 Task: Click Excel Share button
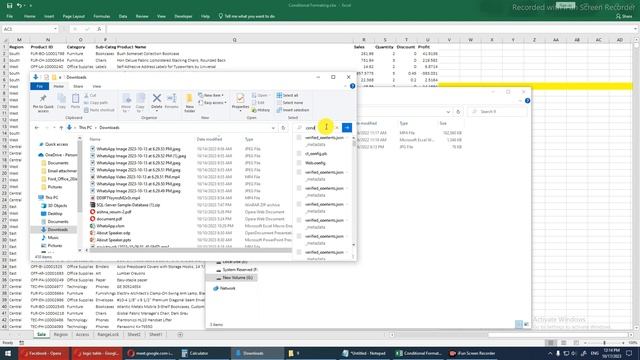coord(624,16)
